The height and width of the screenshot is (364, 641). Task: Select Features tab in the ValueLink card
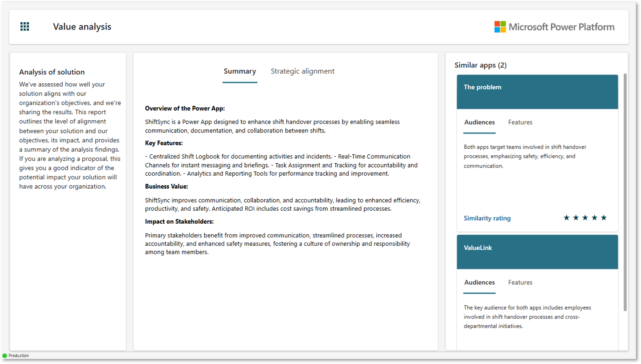(520, 283)
